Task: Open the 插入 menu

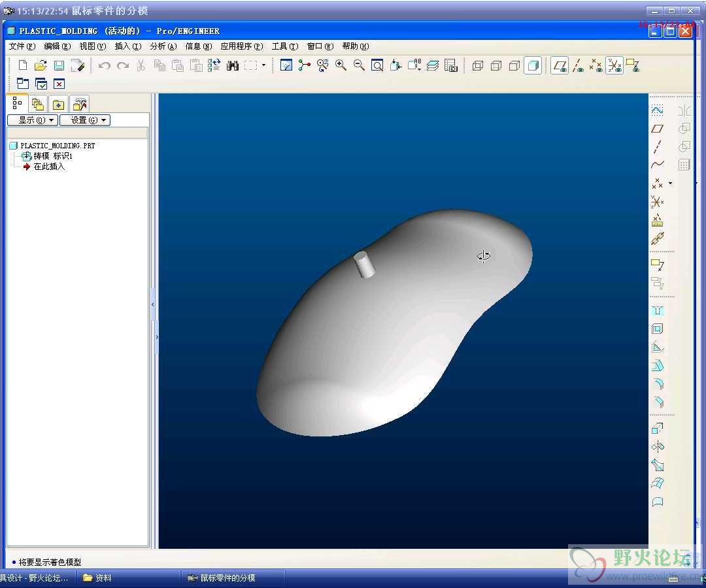Action: [128, 46]
